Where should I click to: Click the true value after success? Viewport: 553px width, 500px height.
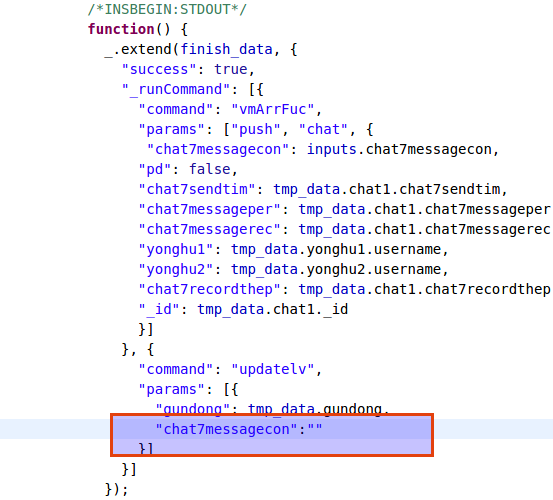[x=231, y=69]
